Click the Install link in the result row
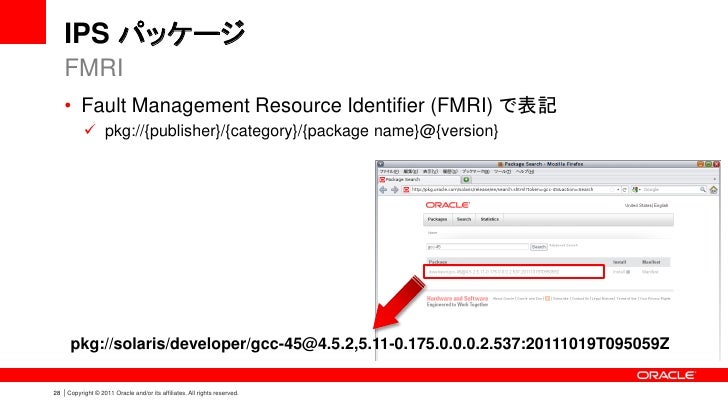 point(621,272)
